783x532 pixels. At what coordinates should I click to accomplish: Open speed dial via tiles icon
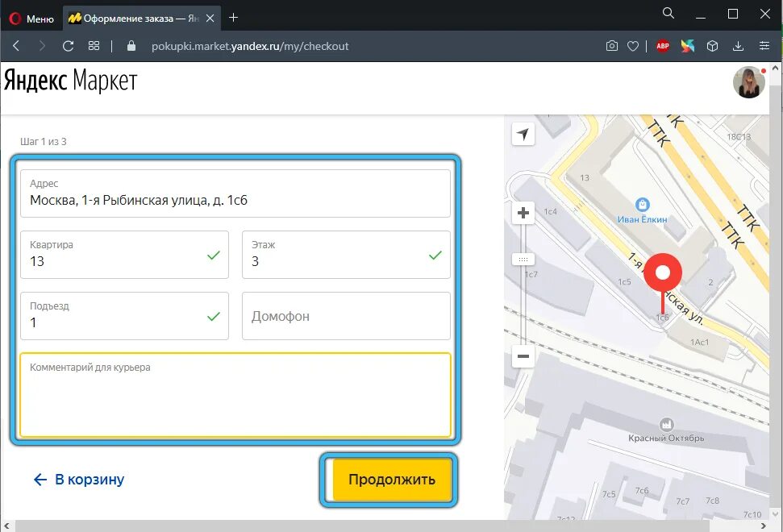[x=94, y=46]
